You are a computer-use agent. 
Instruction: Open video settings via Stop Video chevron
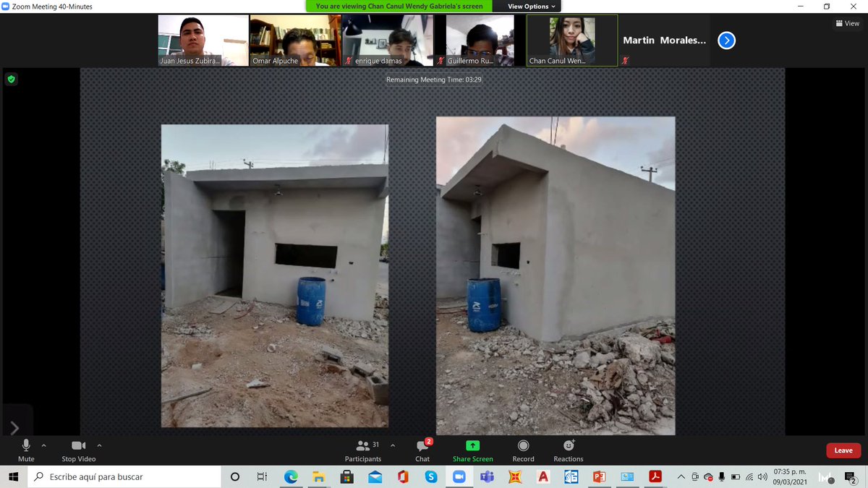point(99,445)
